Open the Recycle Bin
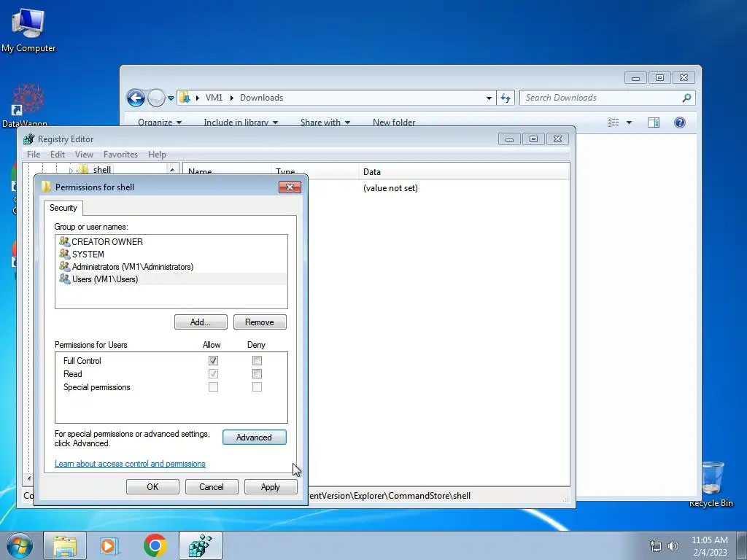 click(711, 483)
